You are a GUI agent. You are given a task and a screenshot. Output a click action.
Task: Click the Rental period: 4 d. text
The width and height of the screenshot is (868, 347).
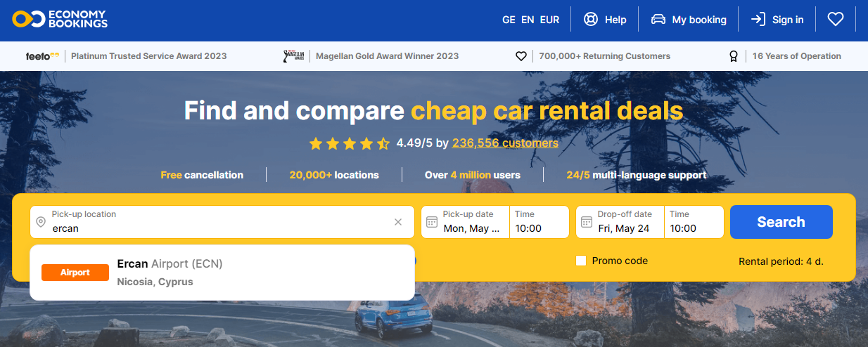(x=781, y=261)
